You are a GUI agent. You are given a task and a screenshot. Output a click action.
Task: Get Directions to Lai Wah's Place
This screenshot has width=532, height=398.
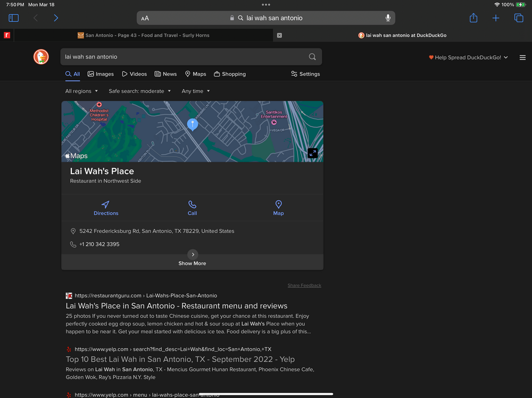coord(106,208)
